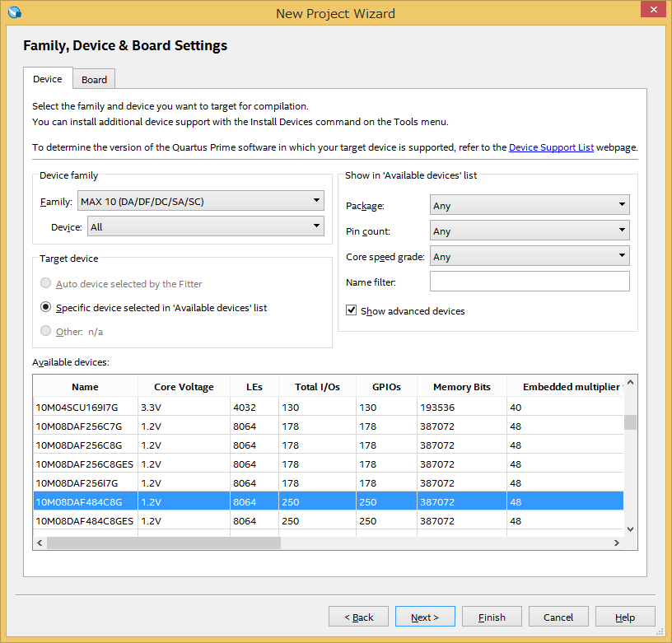Select device 10M08DAF256I7G
This screenshot has height=643, width=672.
[x=329, y=482]
